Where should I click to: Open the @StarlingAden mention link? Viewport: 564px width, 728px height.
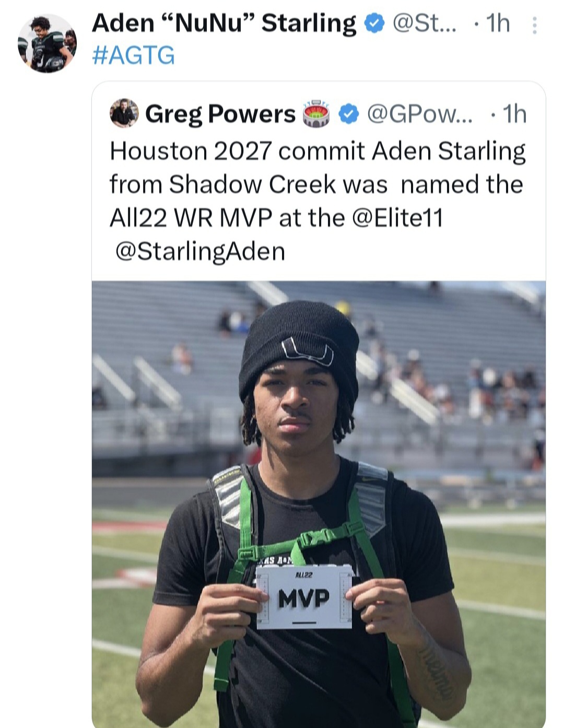pos(200,251)
